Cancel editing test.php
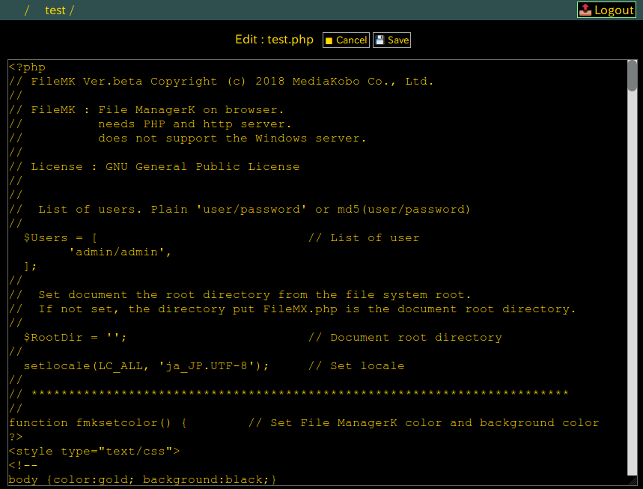 pyautogui.click(x=346, y=40)
